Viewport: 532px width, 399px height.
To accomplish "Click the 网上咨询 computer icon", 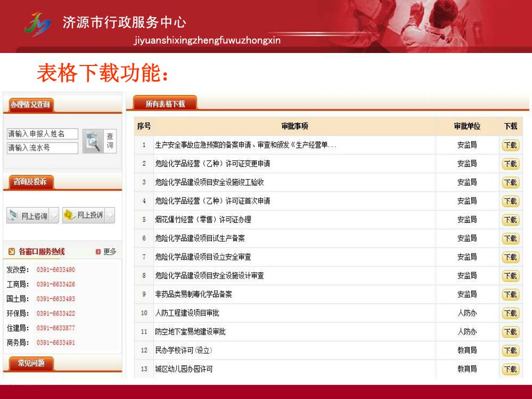I will (13, 215).
